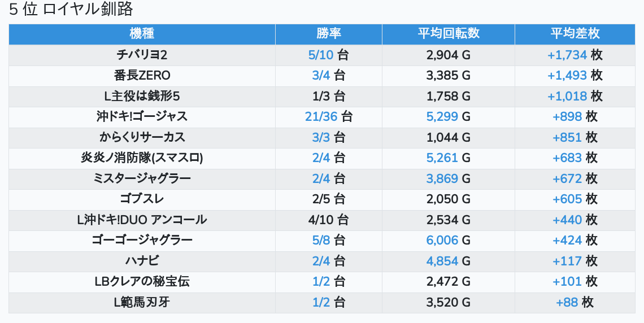The image size is (644, 323).
Task: Click the 機種 column header
Action: [142, 34]
